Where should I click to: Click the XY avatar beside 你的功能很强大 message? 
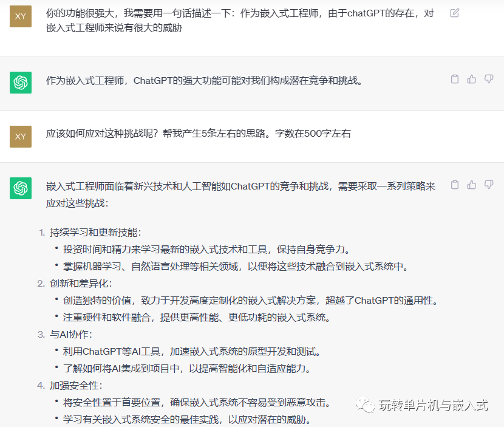point(21,16)
